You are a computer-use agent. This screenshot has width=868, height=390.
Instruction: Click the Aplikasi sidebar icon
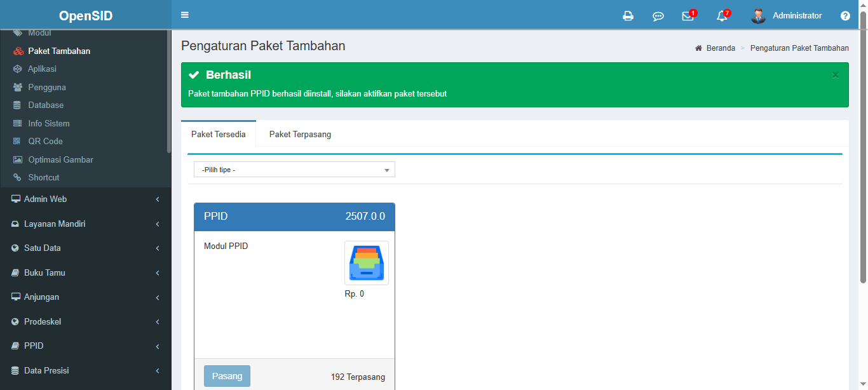[17, 69]
